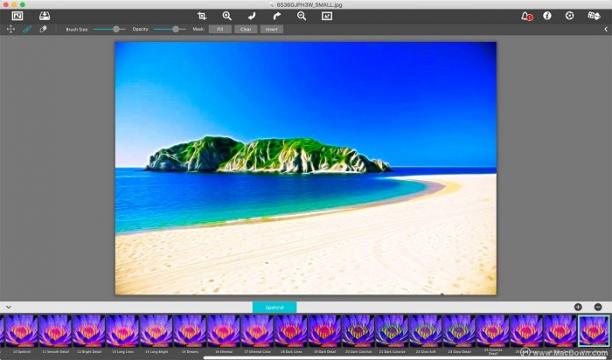
Task: Select the mask Brush tool
Action: [27, 29]
